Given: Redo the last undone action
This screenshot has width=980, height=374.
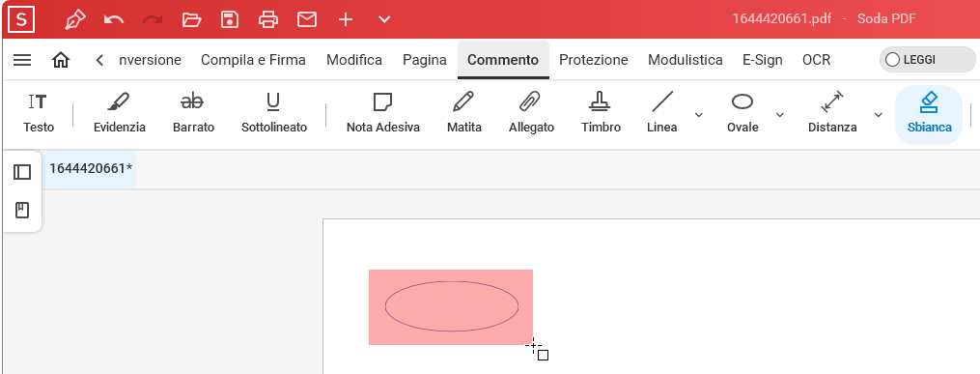Looking at the screenshot, I should 152,19.
